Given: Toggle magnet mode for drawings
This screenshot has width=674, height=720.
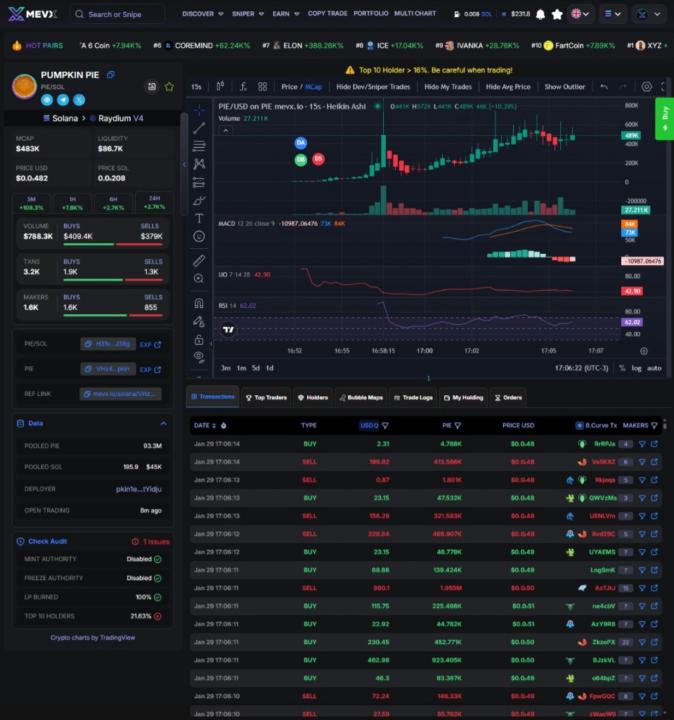Looking at the screenshot, I should tap(199, 303).
